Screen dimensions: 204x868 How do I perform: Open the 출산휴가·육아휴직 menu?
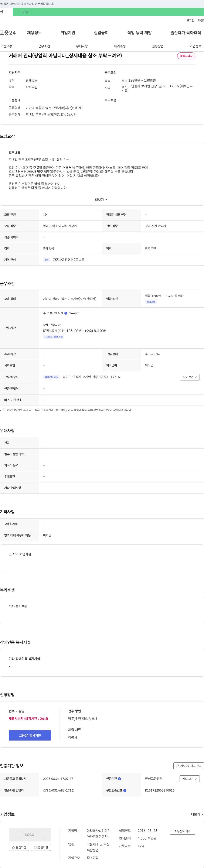186,33
